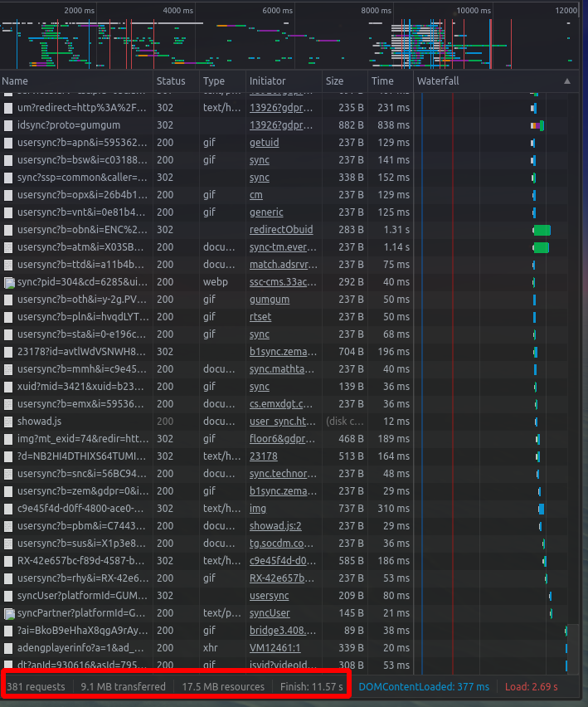The image size is (588, 707).
Task: Open the rtset initiator link
Action: (x=260, y=317)
